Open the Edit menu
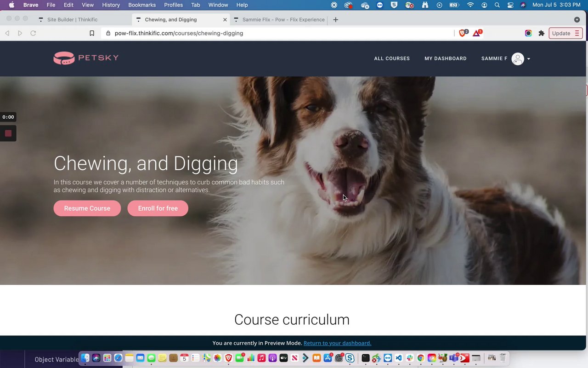This screenshot has height=368, width=588. pos(68,5)
